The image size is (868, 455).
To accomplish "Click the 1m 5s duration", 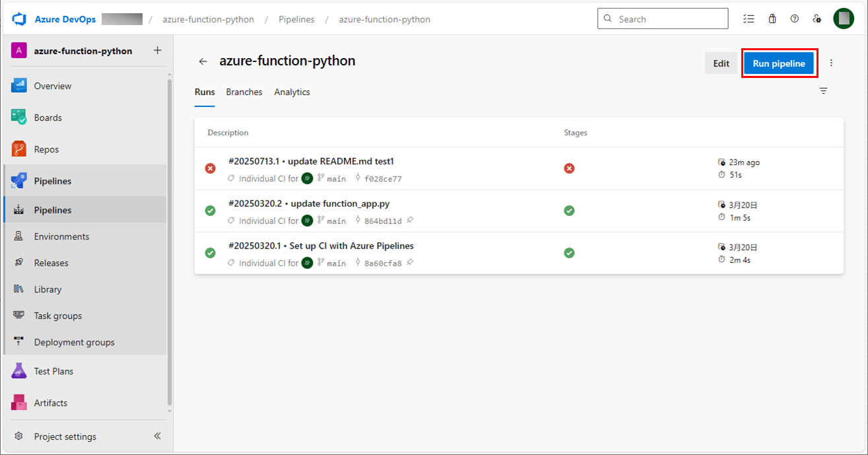I will (739, 217).
